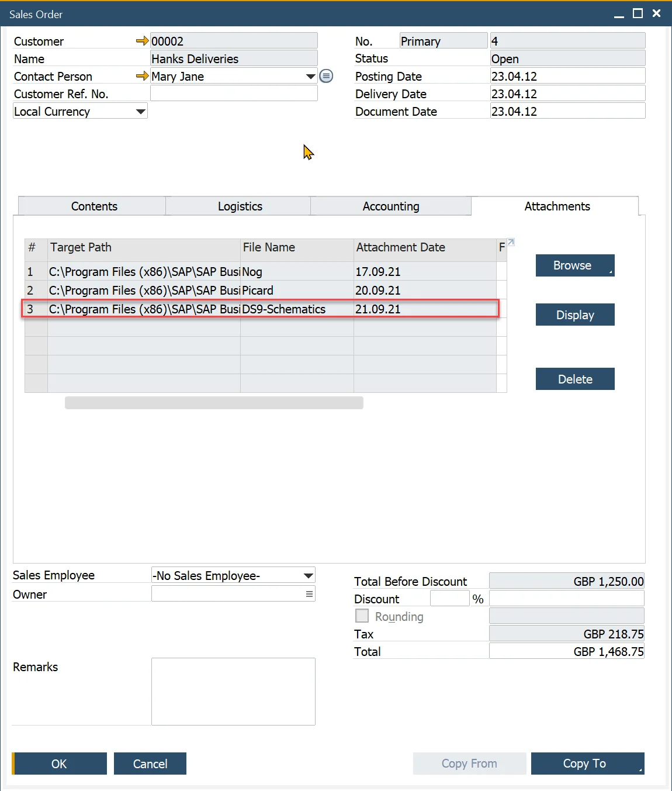This screenshot has width=672, height=791.
Task: Click into the Remarks text box
Action: [233, 691]
